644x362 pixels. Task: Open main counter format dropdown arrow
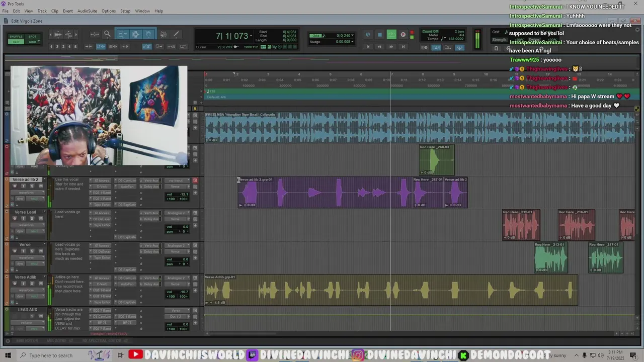click(251, 36)
